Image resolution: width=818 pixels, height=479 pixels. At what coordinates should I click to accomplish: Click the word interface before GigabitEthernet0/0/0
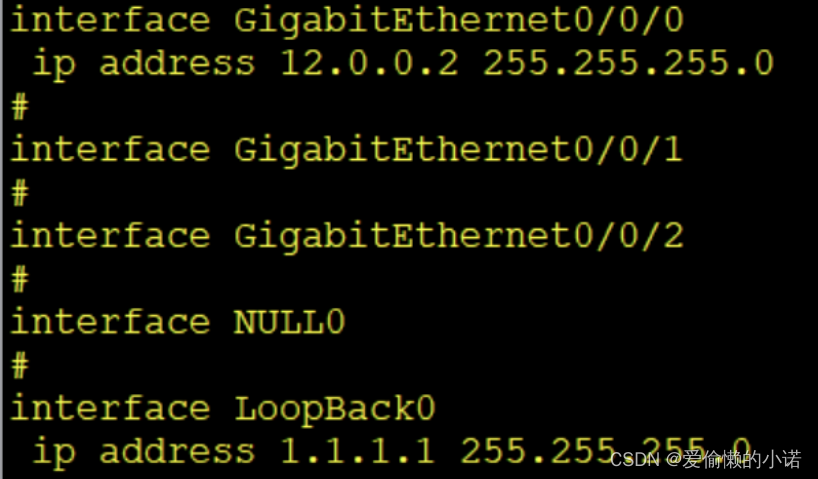tap(110, 20)
